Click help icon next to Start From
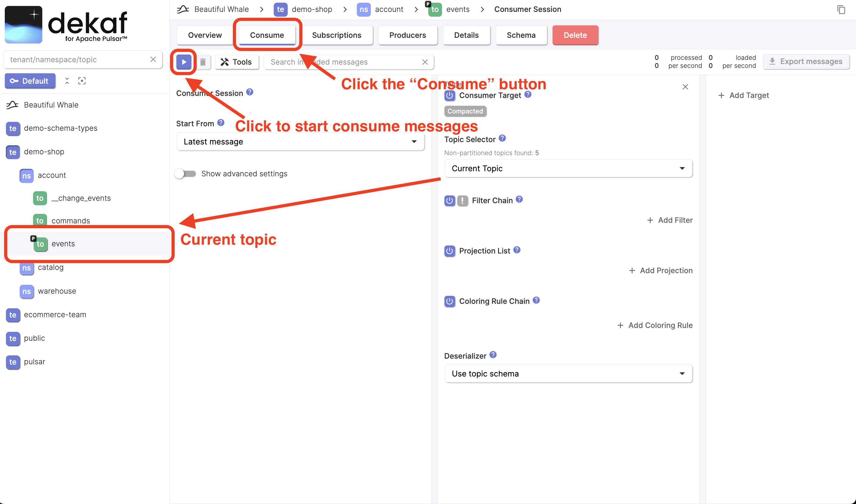The width and height of the screenshot is (856, 504). [221, 123]
